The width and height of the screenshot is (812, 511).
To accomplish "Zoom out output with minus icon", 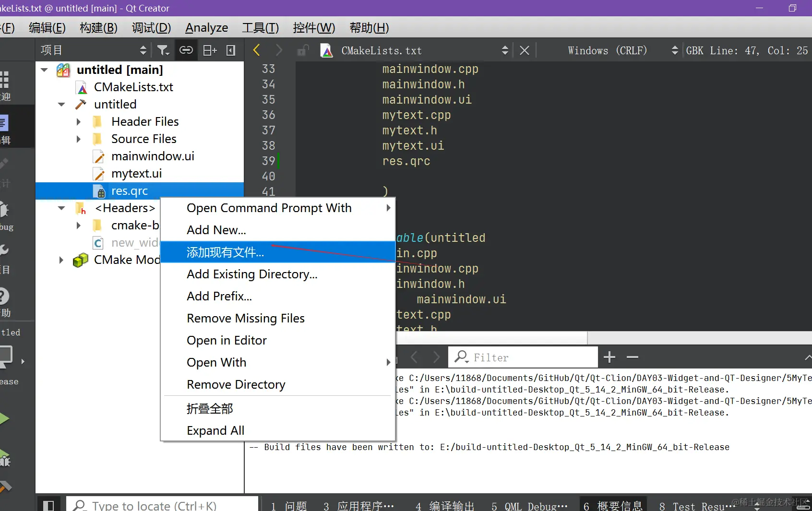I will [x=633, y=357].
